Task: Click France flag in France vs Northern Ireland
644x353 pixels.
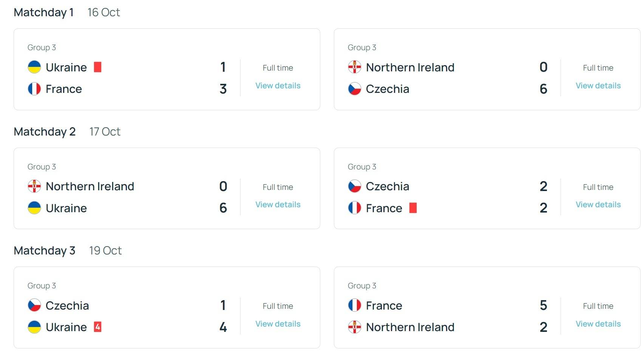Action: (355, 305)
